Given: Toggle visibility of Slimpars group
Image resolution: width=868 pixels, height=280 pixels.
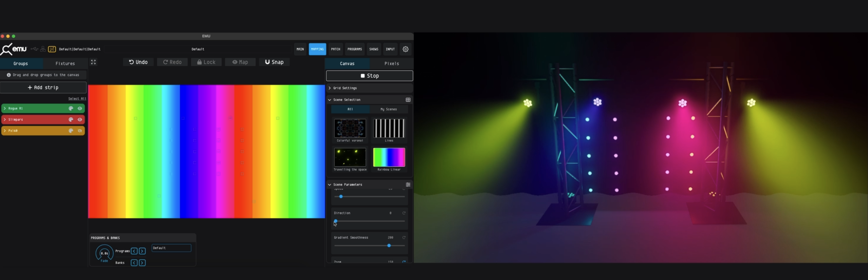Looking at the screenshot, I should point(80,119).
